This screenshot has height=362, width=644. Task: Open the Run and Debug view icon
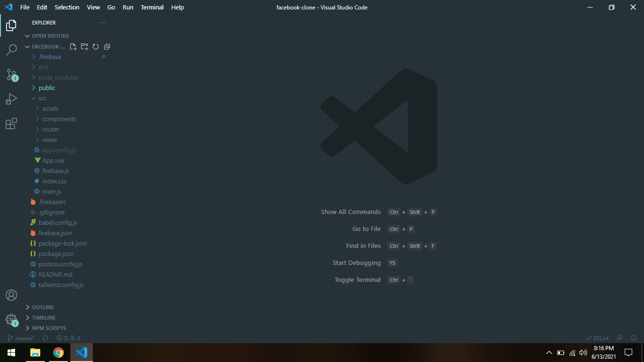tap(11, 99)
